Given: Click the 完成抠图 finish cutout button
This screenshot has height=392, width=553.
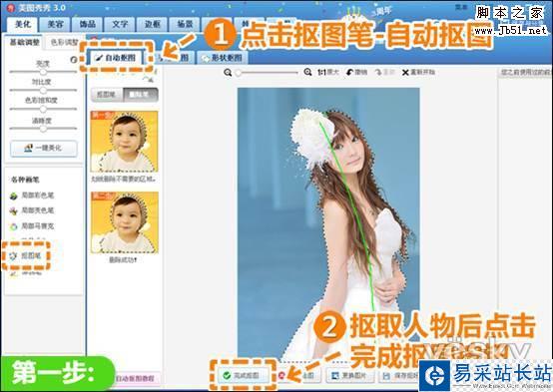Looking at the screenshot, I should (x=243, y=375).
